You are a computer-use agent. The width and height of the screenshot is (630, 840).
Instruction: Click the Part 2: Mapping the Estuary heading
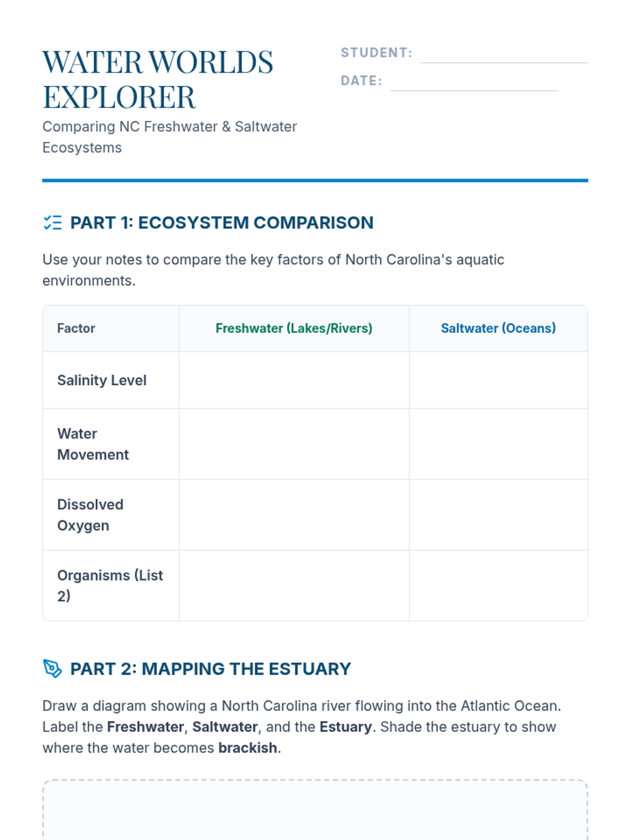[211, 669]
